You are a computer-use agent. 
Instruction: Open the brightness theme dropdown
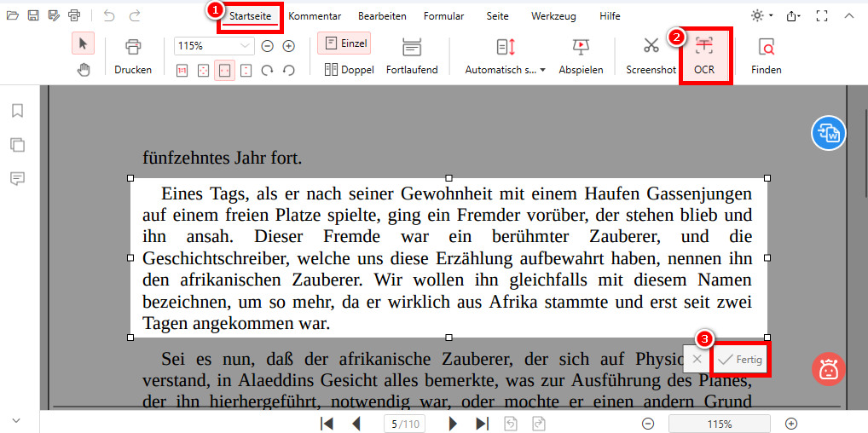[x=761, y=16]
